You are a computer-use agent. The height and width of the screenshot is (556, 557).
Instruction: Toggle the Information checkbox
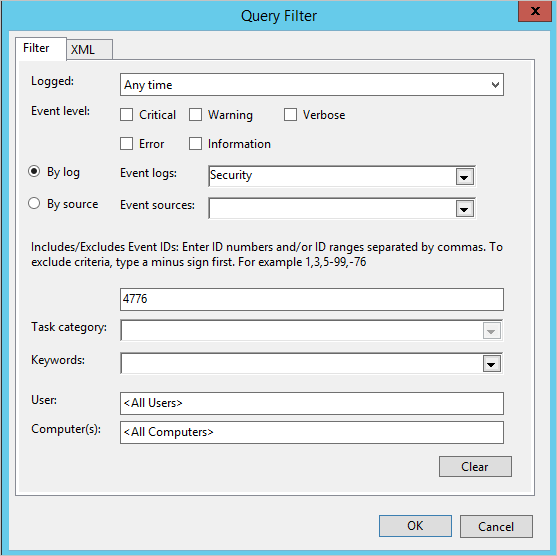pos(195,144)
